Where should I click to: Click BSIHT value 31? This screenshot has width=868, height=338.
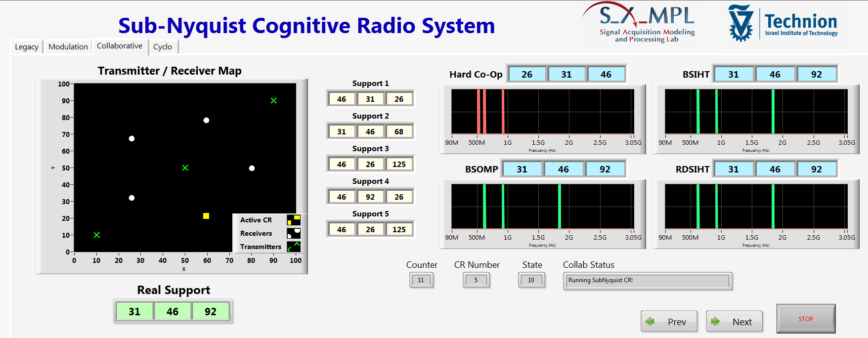pos(734,74)
